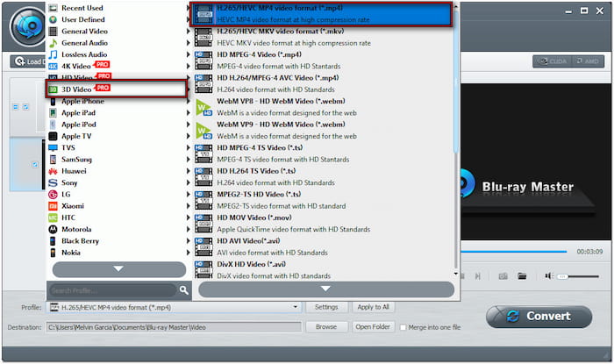Click the Destination path field
Screen dimensions: 614x364
coord(175,327)
